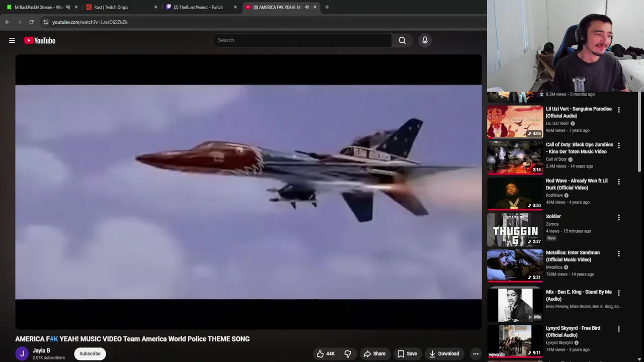Click Lynyrd Skynyrd - Free Bird title
The height and width of the screenshot is (362, 644).
tap(573, 332)
